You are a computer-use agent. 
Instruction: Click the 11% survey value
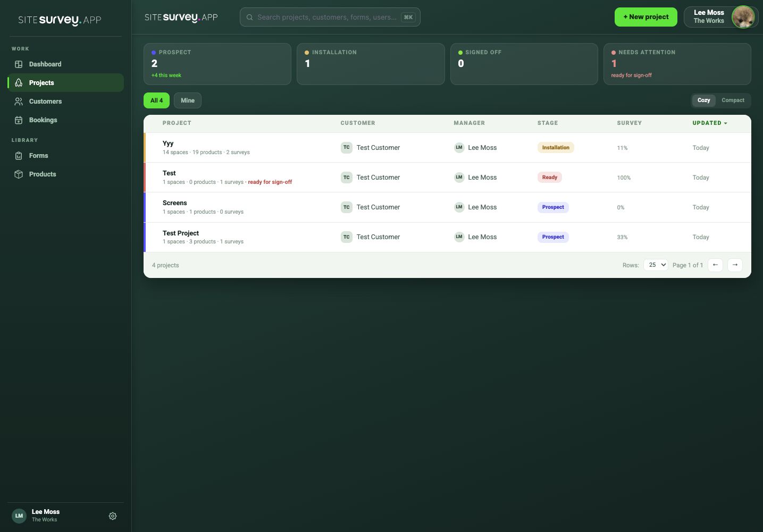tap(622, 148)
